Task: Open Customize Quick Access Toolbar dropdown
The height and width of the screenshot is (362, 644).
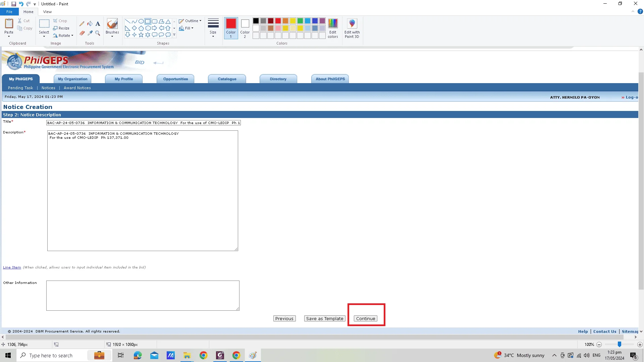Action: [35, 4]
